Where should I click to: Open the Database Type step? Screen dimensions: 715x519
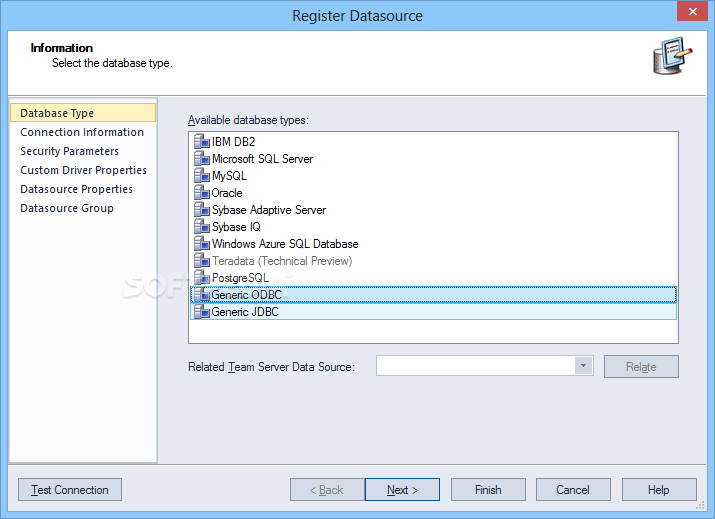click(83, 113)
